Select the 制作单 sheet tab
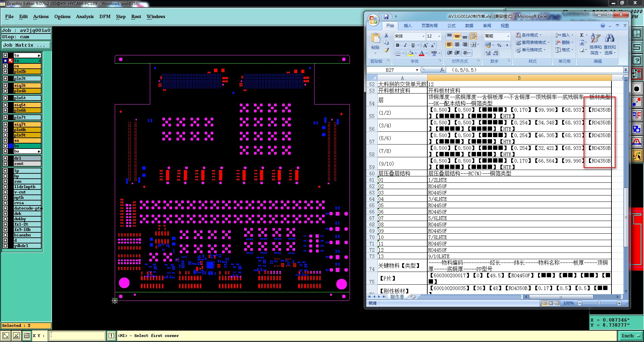The image size is (644, 342). coord(397,297)
